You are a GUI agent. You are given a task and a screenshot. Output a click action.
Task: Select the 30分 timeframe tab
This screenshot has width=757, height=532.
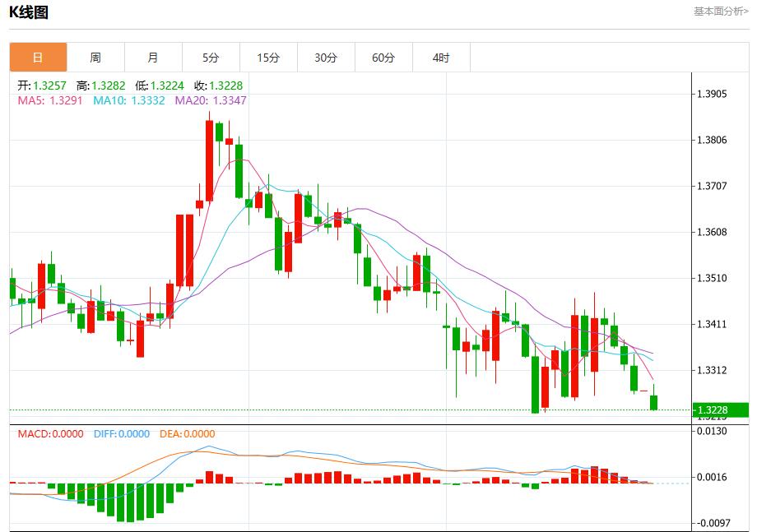[x=326, y=58]
